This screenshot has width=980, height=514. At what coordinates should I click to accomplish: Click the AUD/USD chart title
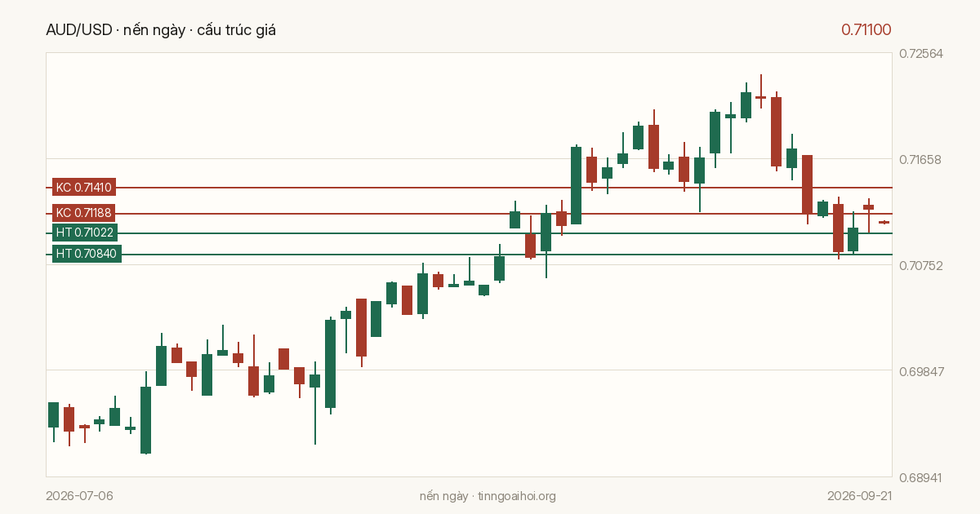pos(161,30)
